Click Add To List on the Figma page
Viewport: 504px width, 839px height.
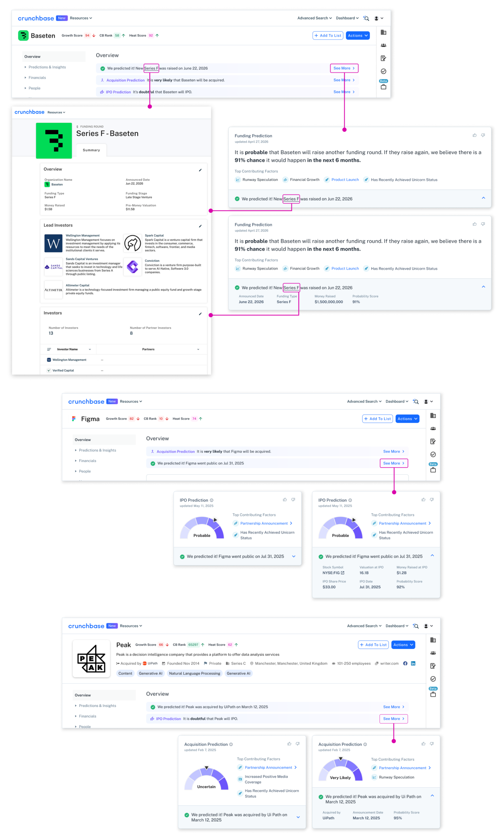377,419
